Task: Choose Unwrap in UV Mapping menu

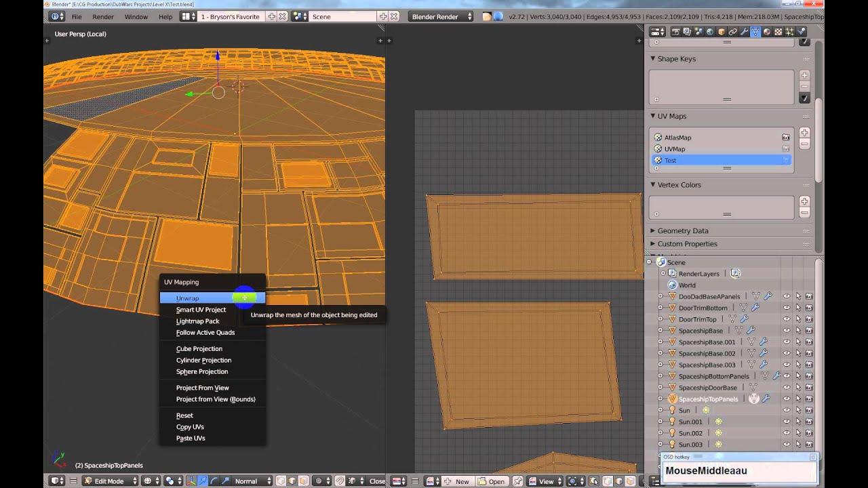Action: click(x=212, y=298)
